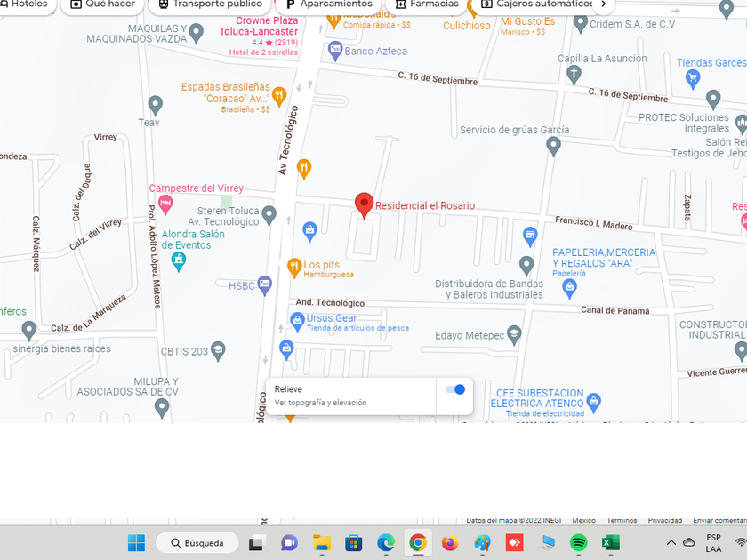Click the sinergia bienes raices pin
The image size is (747, 560).
coord(29,331)
